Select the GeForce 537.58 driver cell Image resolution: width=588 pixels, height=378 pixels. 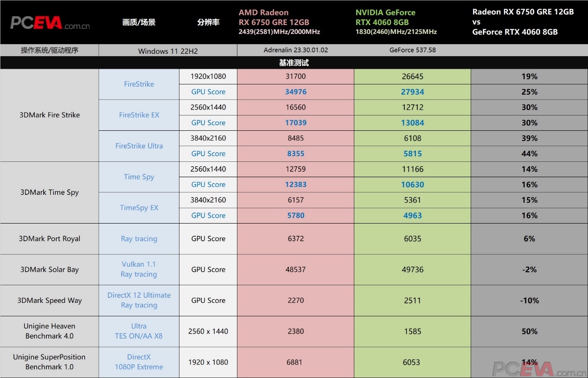point(413,50)
